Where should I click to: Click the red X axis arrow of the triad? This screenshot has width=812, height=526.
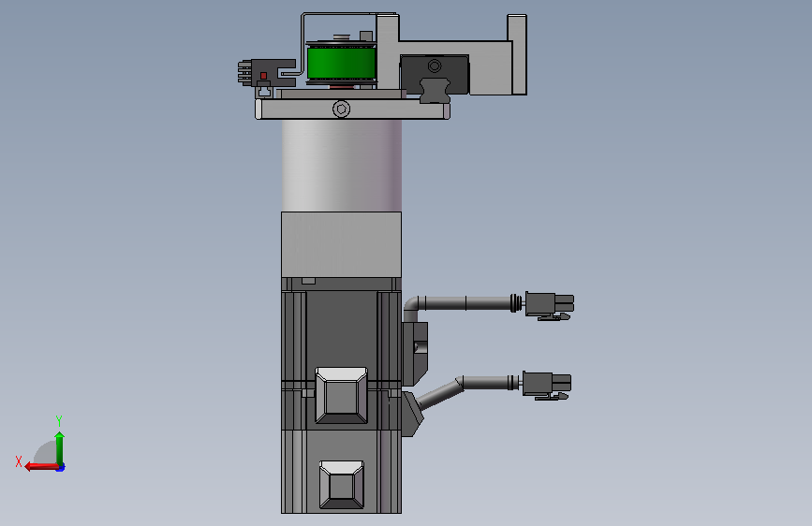[x=41, y=467]
